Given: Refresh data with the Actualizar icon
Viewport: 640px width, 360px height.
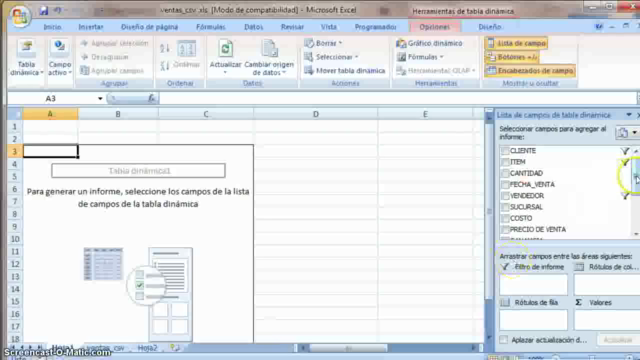Looking at the screenshot, I should click(225, 49).
